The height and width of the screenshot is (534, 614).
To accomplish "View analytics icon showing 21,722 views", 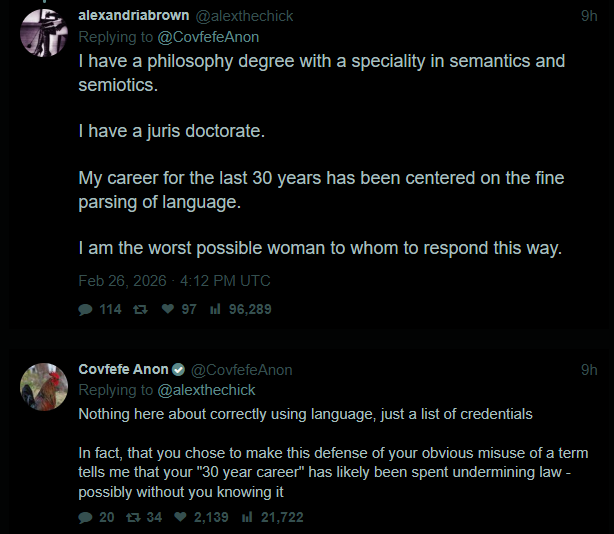I will (246, 517).
